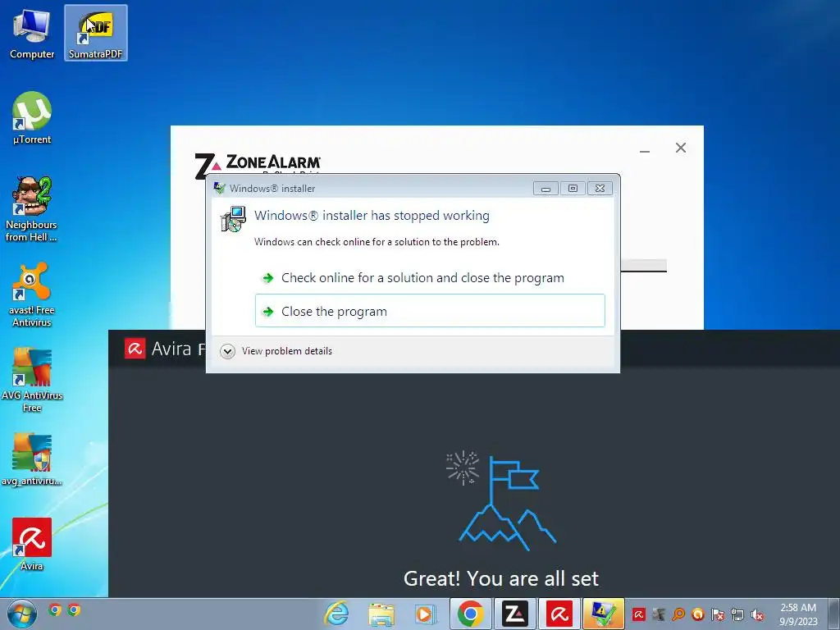Open the network status tray icon
This screenshot has width=840, height=630.
click(737, 614)
